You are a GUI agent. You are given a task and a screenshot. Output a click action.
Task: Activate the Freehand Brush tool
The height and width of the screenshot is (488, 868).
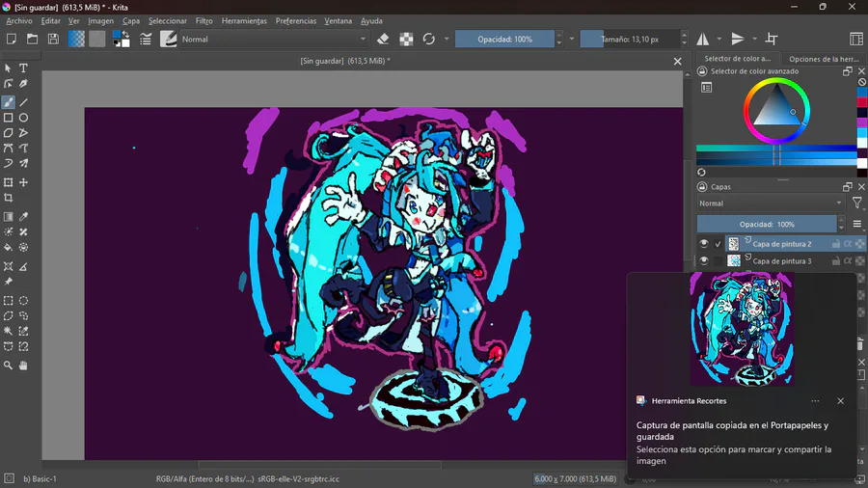click(8, 102)
